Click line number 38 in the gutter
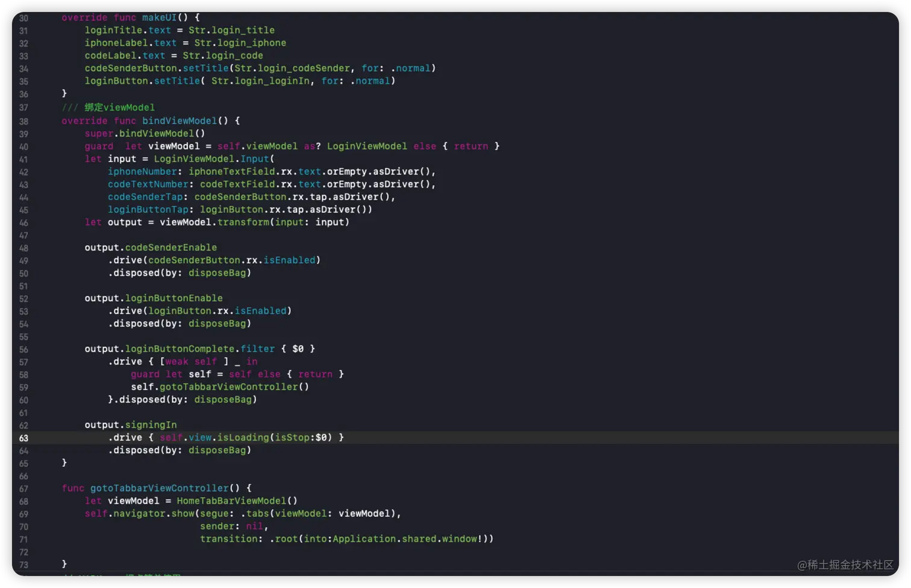The width and height of the screenshot is (911, 588). pos(23,121)
